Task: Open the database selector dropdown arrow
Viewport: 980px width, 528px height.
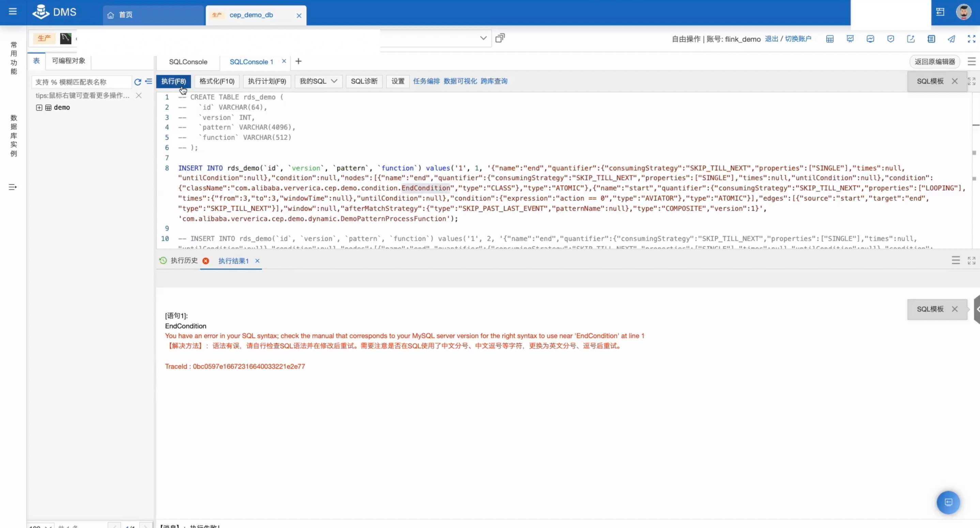Action: pyautogui.click(x=483, y=38)
